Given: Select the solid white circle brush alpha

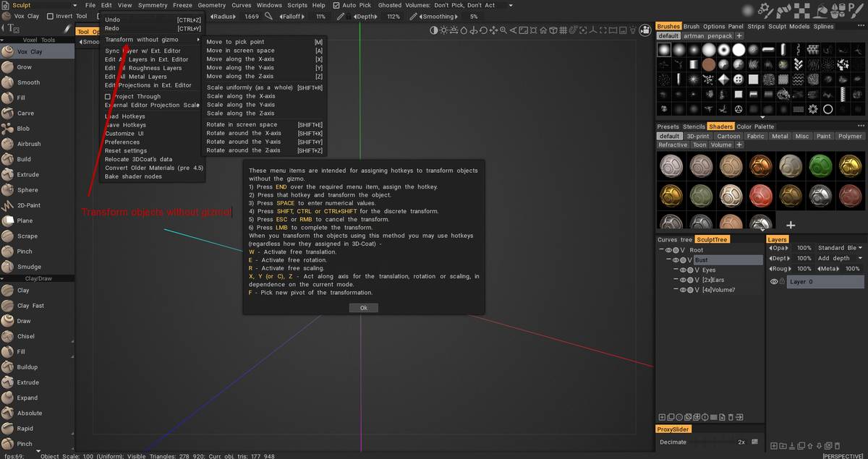Looking at the screenshot, I should pyautogui.click(x=739, y=50).
